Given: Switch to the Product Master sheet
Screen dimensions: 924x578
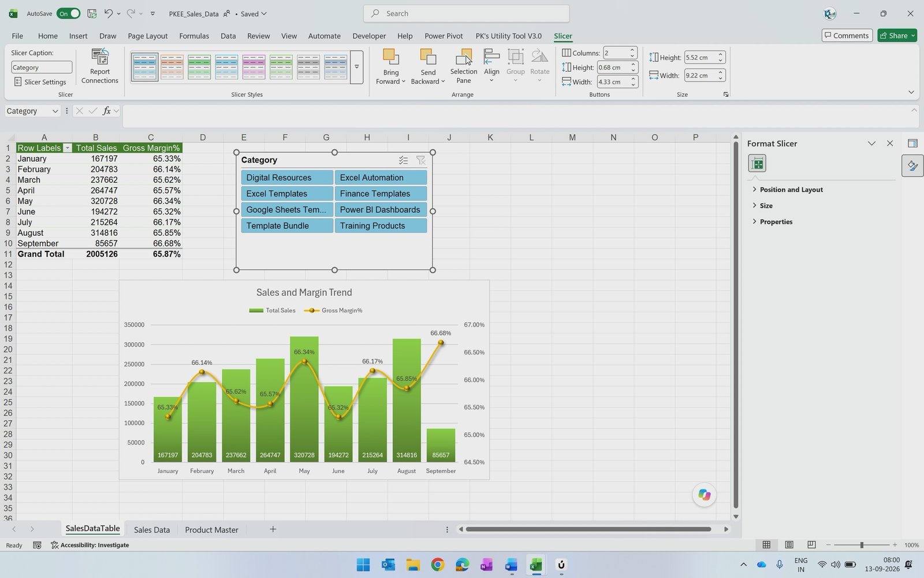Looking at the screenshot, I should click(211, 529).
